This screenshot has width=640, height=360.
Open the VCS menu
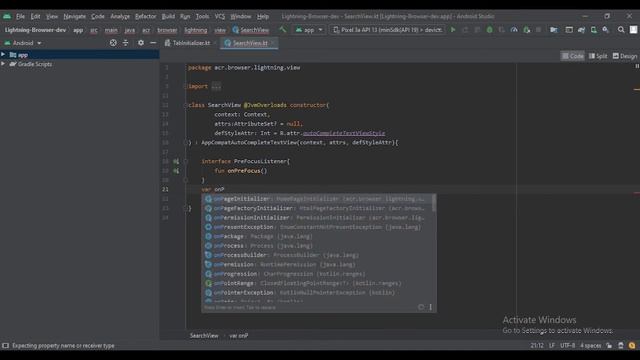[220, 16]
